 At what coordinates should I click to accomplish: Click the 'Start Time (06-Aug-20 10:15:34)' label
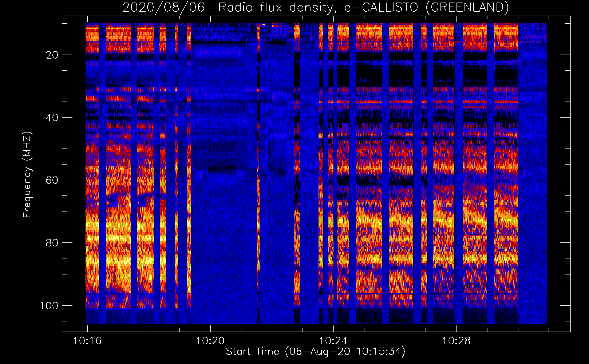[x=316, y=352]
